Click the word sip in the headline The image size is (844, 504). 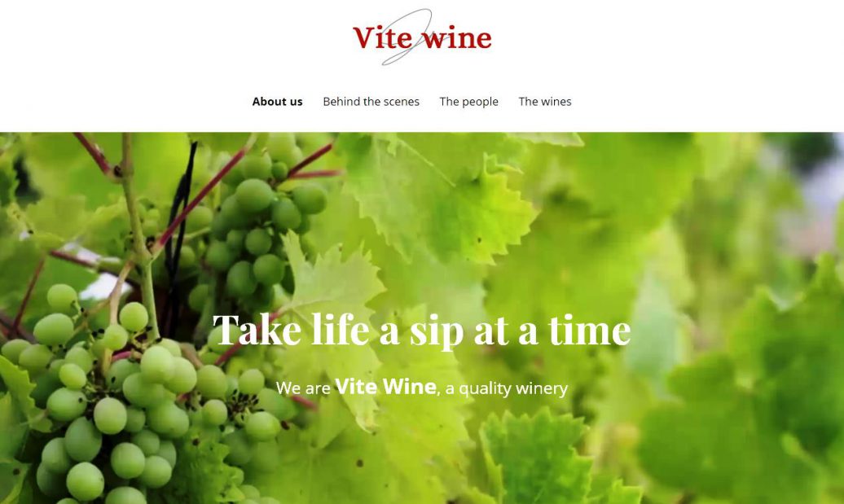click(436, 331)
